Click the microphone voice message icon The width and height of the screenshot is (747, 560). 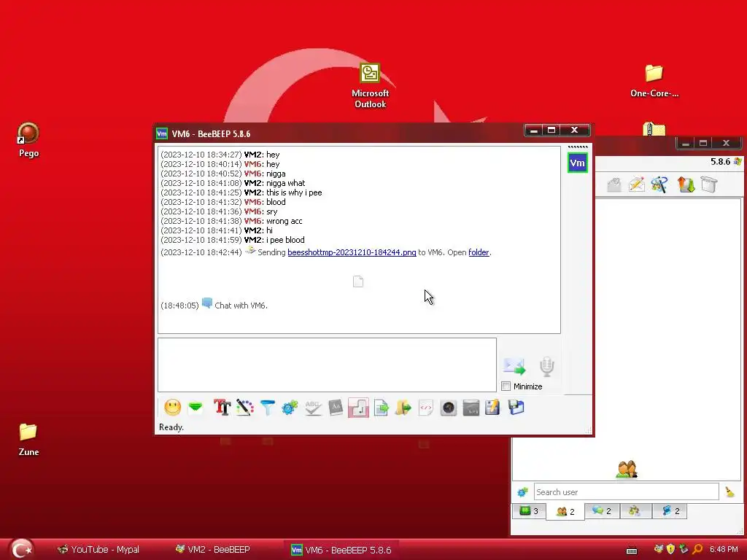(x=546, y=366)
